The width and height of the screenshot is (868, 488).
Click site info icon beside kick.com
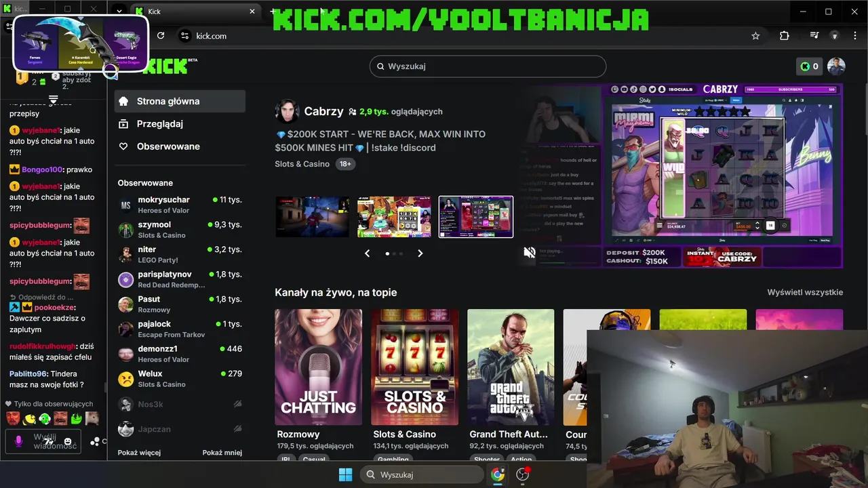point(184,36)
